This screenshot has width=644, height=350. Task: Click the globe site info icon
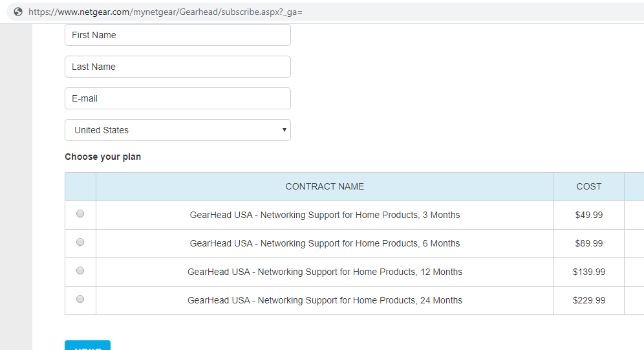point(18,12)
